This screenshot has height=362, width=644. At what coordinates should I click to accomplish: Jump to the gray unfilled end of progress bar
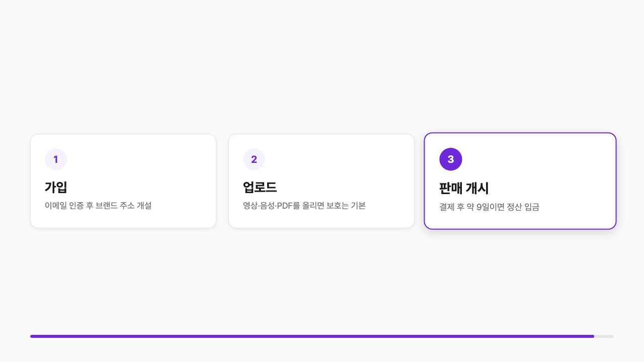(604, 336)
